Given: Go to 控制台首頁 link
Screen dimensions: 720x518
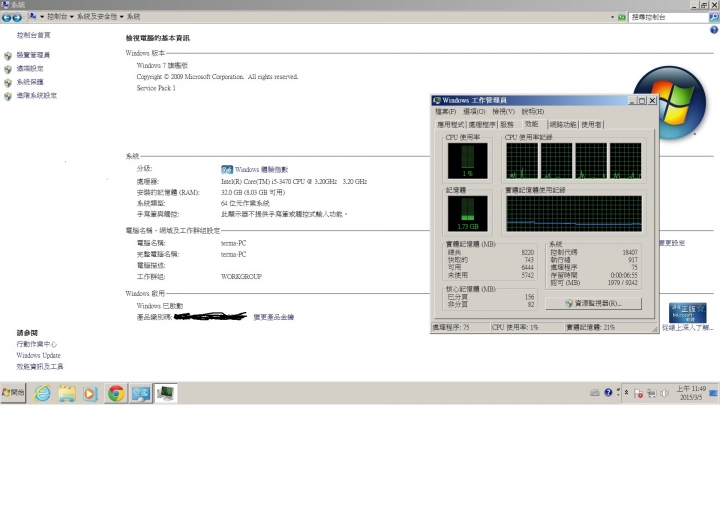Looking at the screenshot, I should pyautogui.click(x=34, y=35).
